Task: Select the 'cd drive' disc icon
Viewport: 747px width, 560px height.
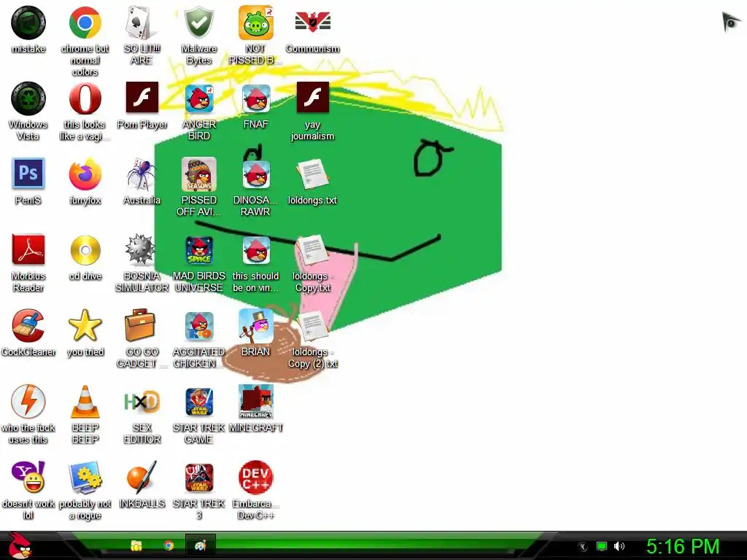Action: [85, 250]
